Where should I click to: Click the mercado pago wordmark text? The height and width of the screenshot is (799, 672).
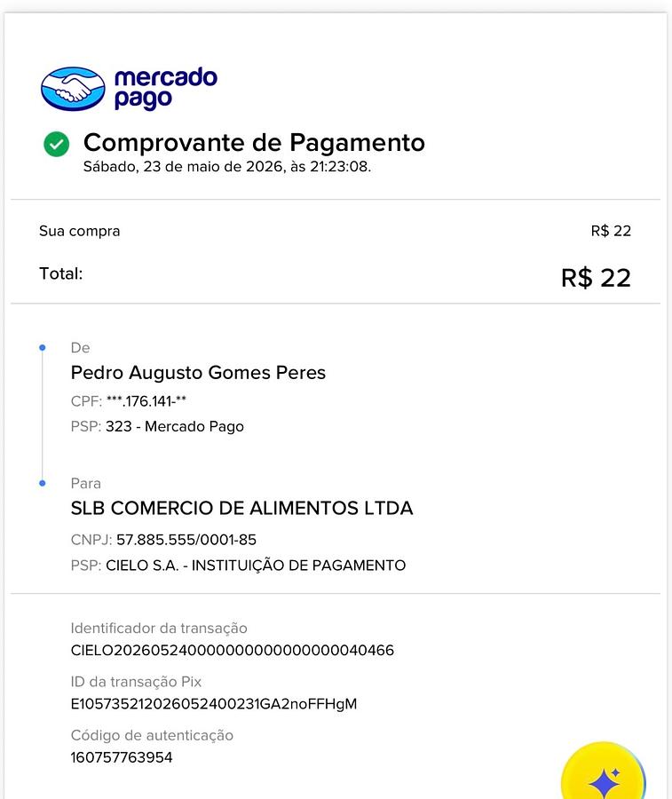point(166,88)
